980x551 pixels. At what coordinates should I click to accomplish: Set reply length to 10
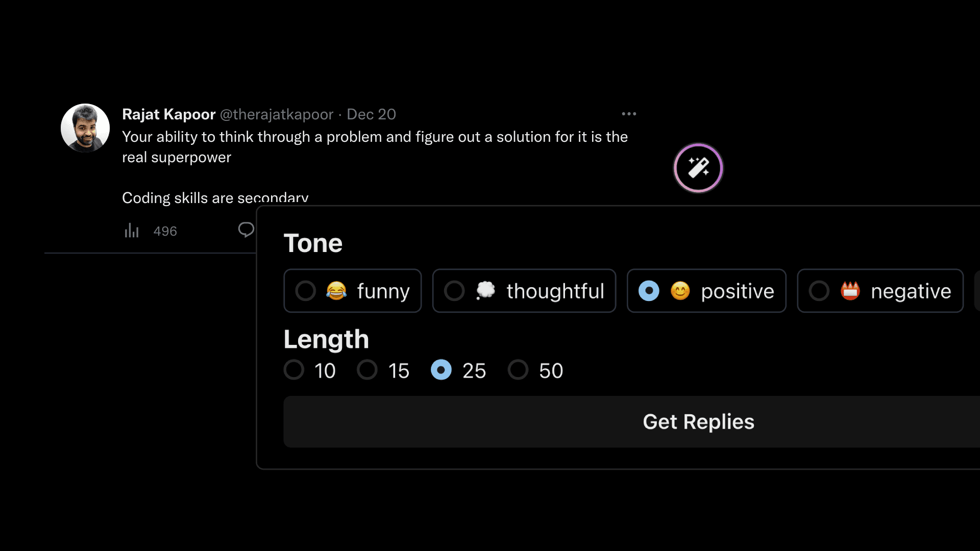[x=294, y=370]
